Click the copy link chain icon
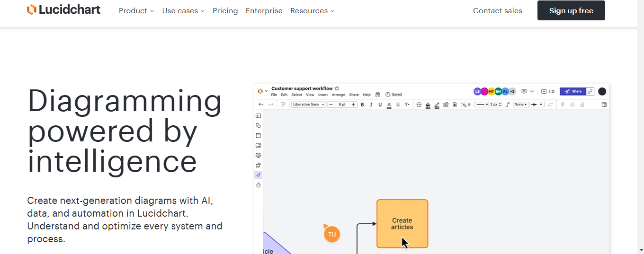 590,91
